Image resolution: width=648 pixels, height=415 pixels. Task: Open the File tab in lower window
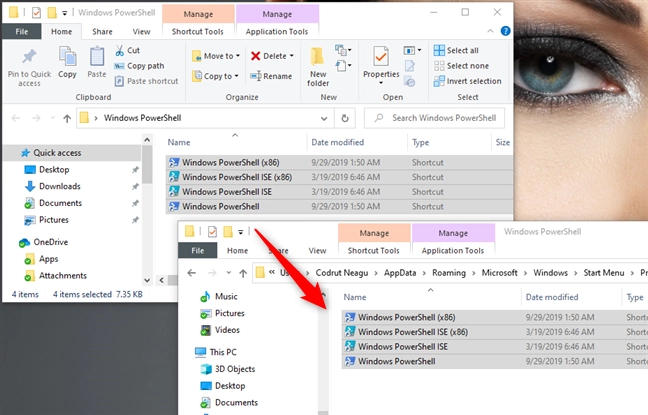pyautogui.click(x=198, y=250)
